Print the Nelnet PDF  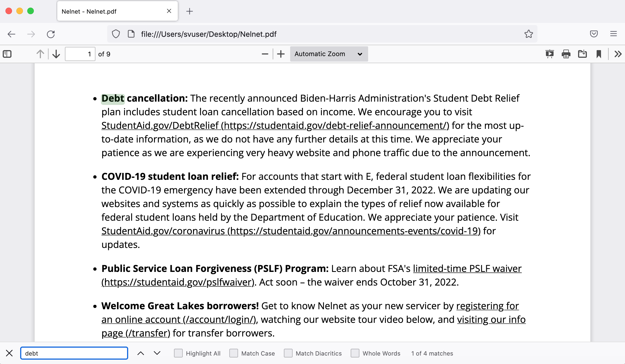pos(566,54)
